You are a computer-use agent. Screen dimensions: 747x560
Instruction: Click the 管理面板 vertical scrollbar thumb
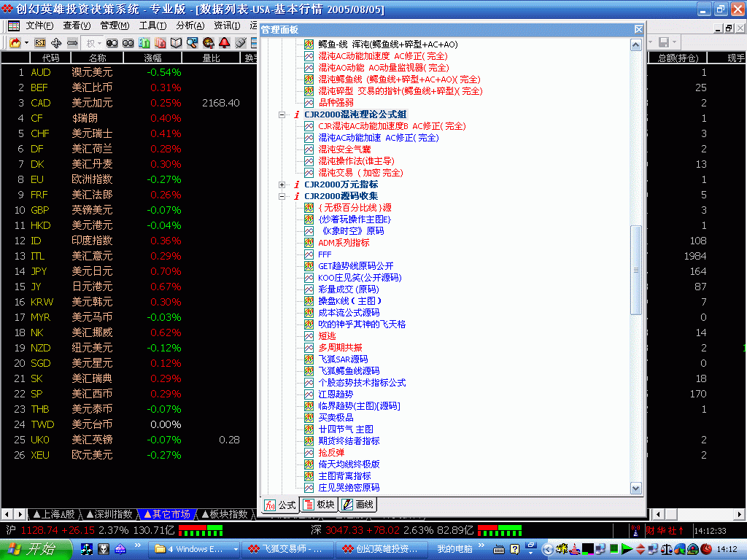(635, 270)
